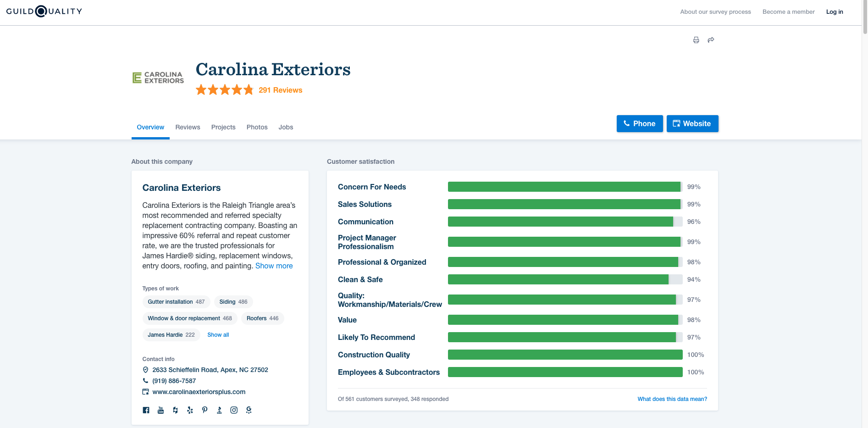Click Professional & Organized label

(382, 262)
